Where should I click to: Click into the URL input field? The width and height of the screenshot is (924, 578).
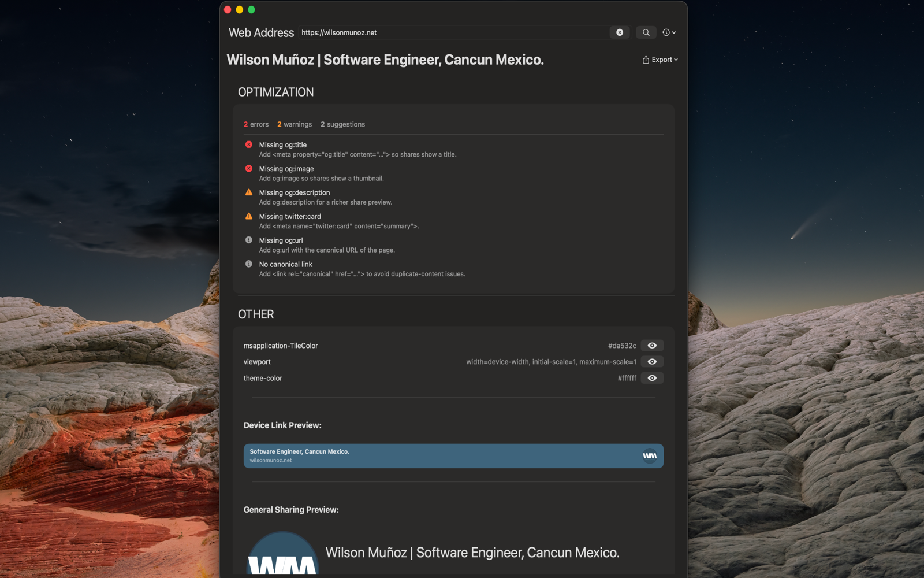tap(453, 32)
